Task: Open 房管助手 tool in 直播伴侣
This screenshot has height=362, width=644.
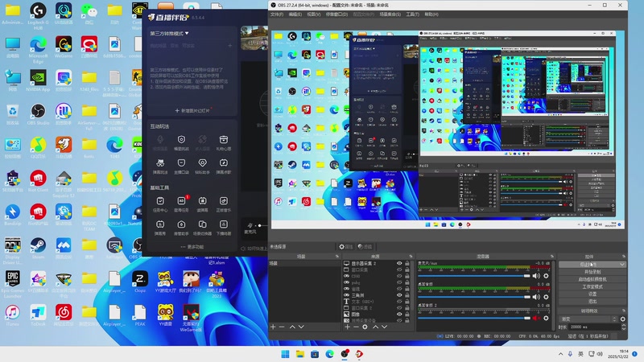Action: pyautogui.click(x=181, y=228)
